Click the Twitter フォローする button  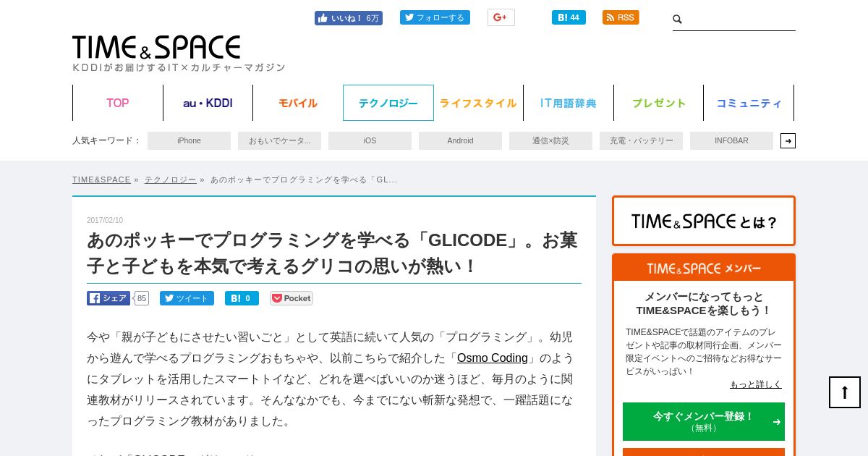pos(435,17)
